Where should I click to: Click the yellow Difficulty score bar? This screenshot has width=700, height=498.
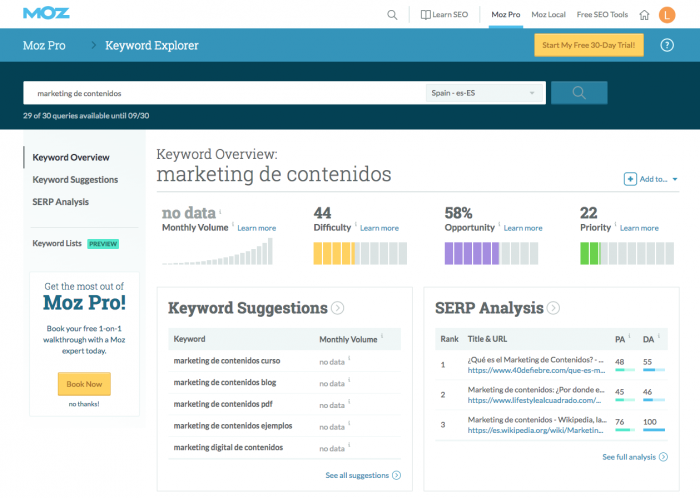coord(360,253)
